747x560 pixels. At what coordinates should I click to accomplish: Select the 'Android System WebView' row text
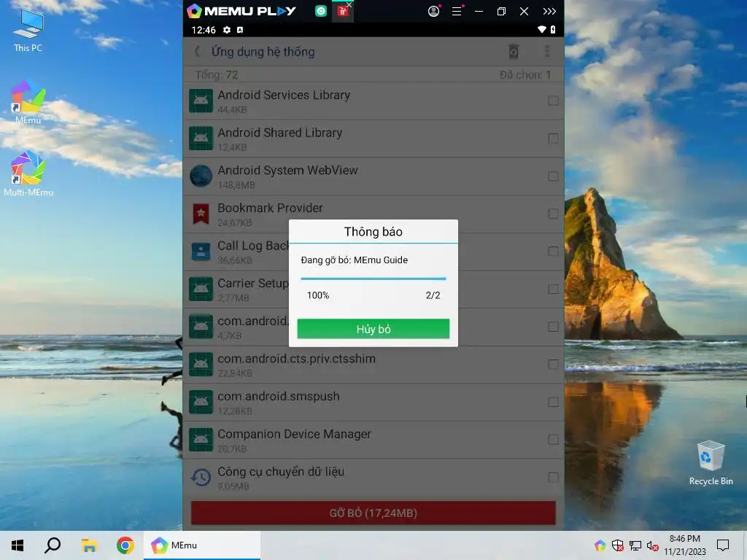tap(287, 170)
